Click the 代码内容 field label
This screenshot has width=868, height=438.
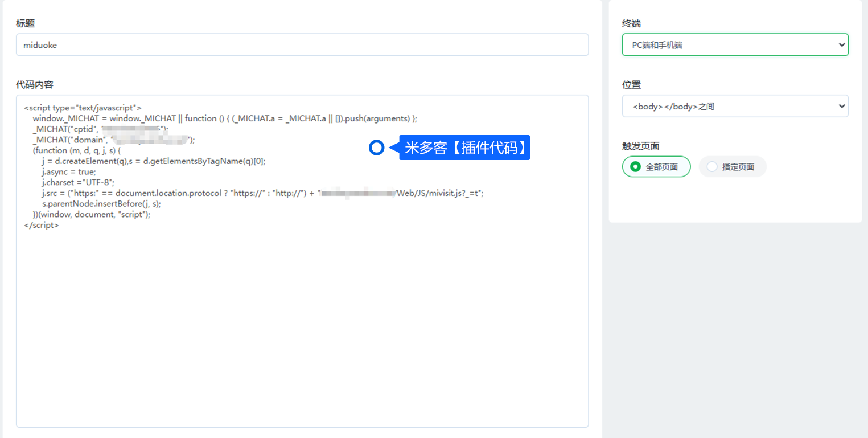[x=35, y=85]
